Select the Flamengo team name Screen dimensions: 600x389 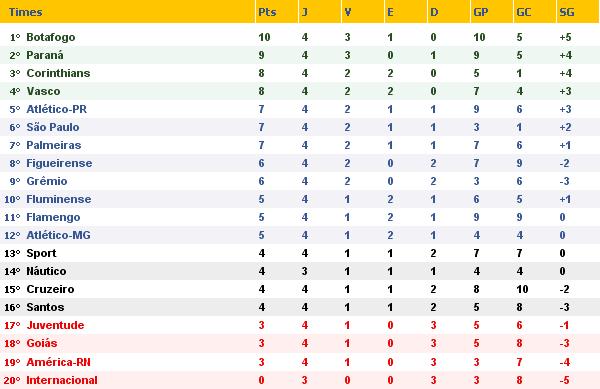click(x=53, y=217)
